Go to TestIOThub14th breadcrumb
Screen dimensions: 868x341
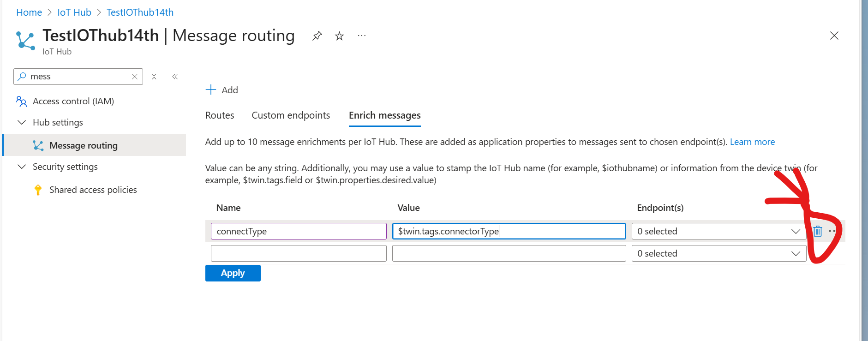(x=140, y=12)
